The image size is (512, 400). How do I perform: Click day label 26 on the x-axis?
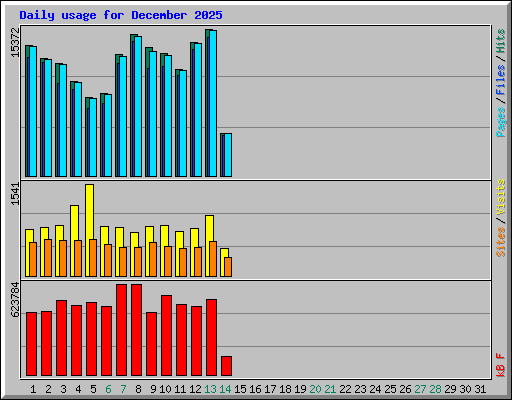405,389
